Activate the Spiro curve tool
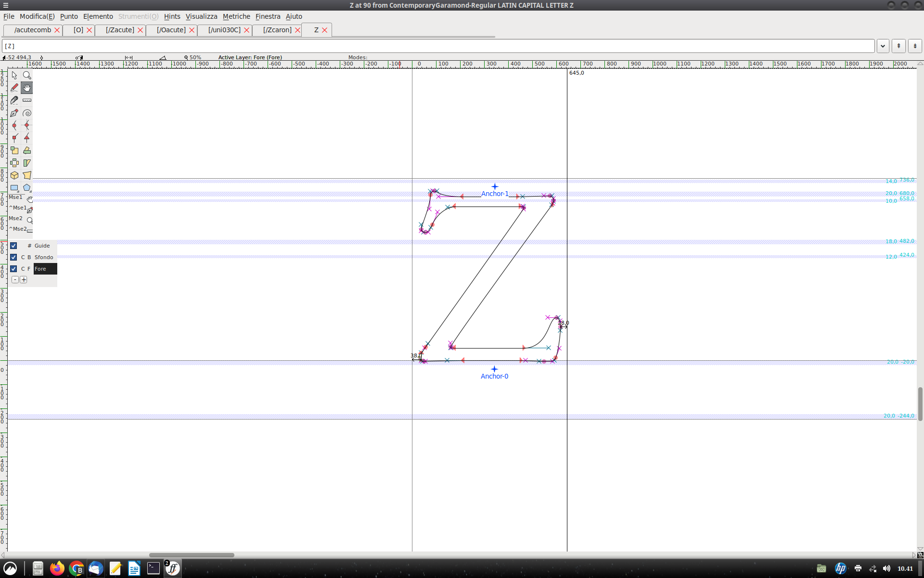924x578 pixels. (27, 113)
